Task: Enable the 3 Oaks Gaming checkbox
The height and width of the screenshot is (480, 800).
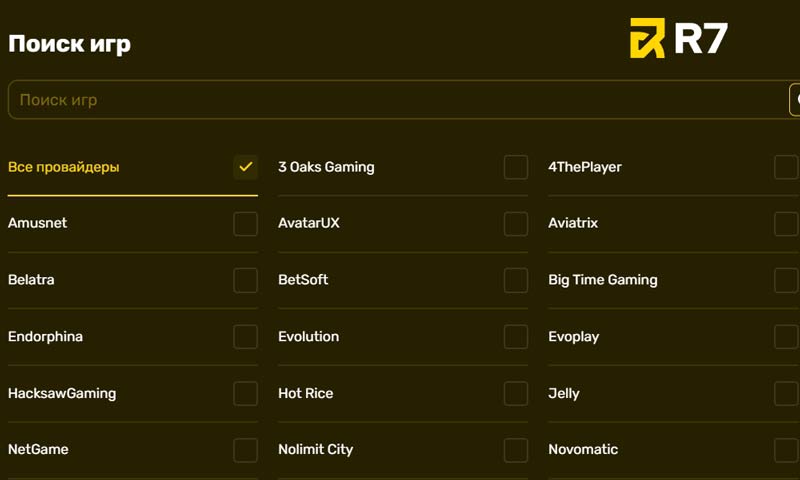Action: pyautogui.click(x=516, y=167)
